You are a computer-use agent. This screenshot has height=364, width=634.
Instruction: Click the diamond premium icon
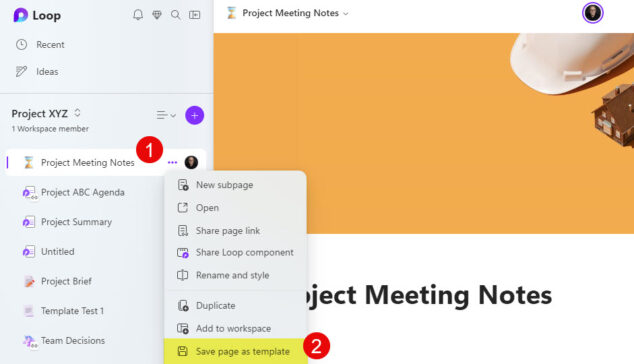157,15
